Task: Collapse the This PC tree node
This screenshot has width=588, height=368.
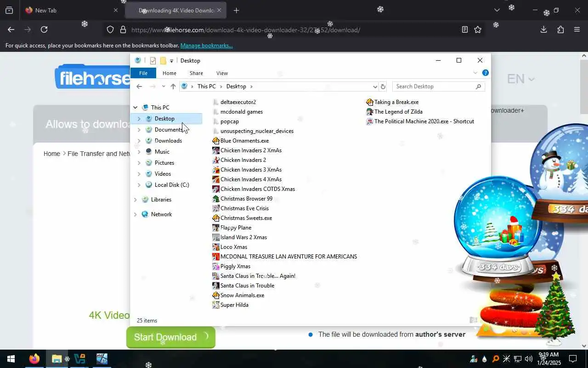Action: tap(136, 108)
